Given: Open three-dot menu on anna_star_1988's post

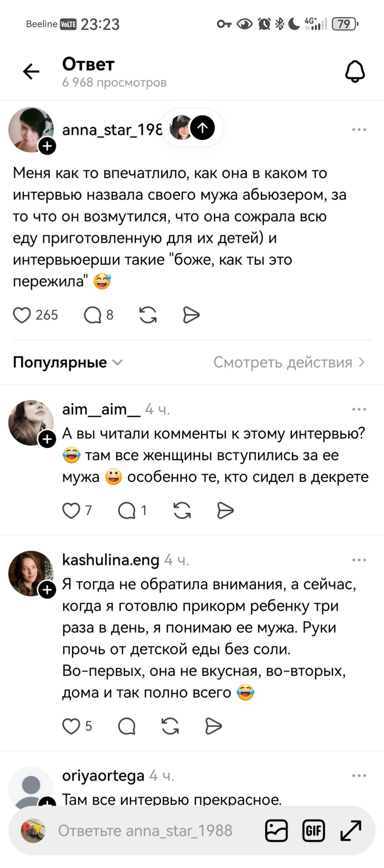Looking at the screenshot, I should [x=359, y=130].
